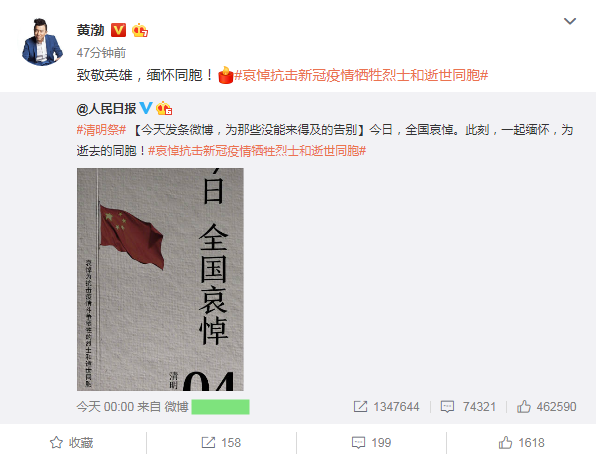
Task: Repost this post with 158 shares
Action: (221, 443)
